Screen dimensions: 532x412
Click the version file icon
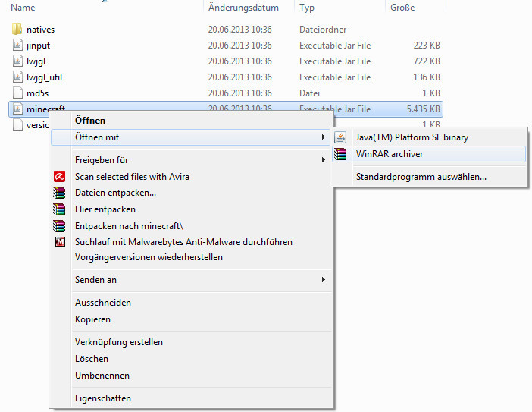click(x=17, y=124)
